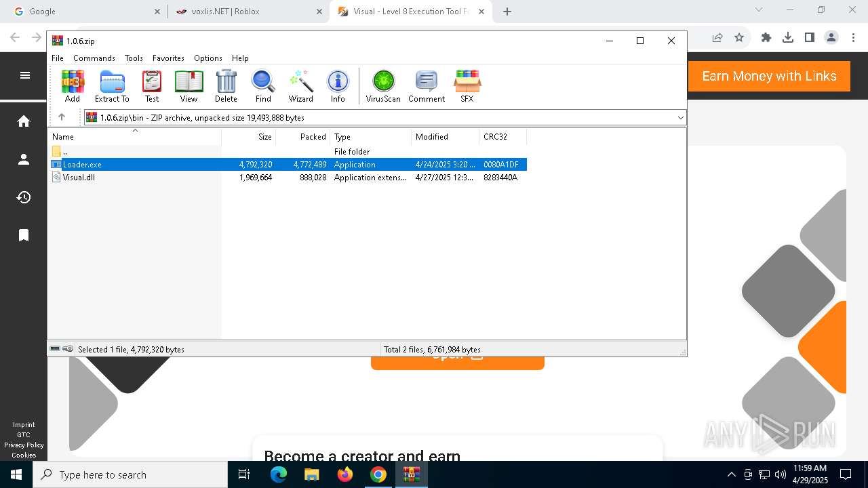Image resolution: width=868 pixels, height=488 pixels.
Task: Open the File menu
Action: [58, 58]
